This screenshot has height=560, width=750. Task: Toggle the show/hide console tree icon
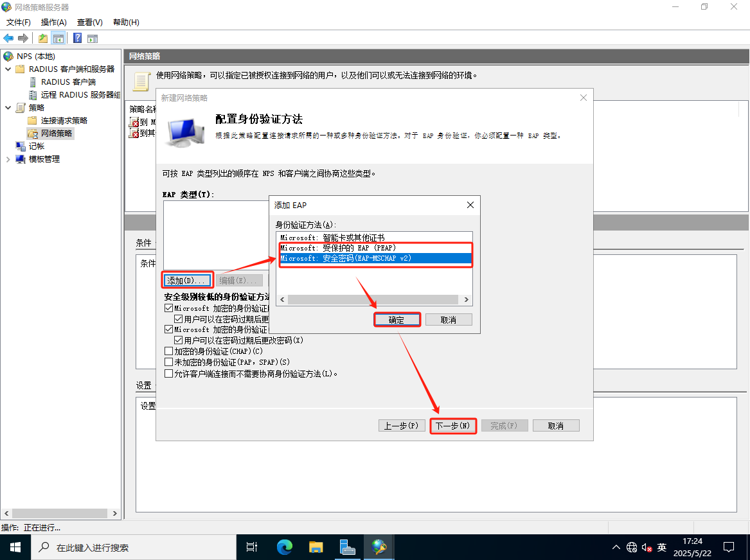pyautogui.click(x=58, y=39)
